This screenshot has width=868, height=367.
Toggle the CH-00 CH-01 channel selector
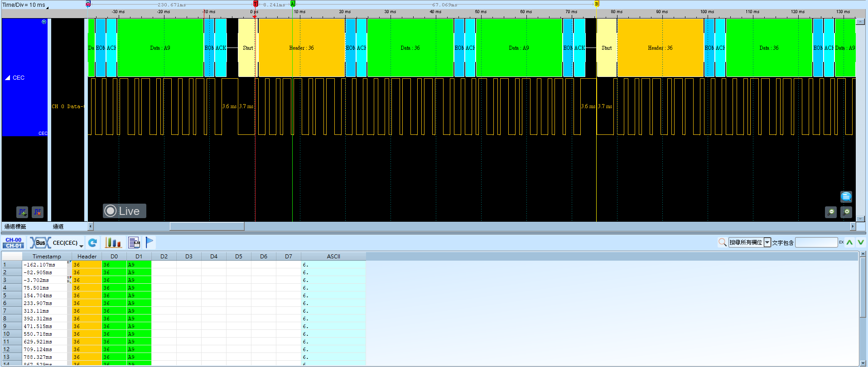[x=14, y=243]
